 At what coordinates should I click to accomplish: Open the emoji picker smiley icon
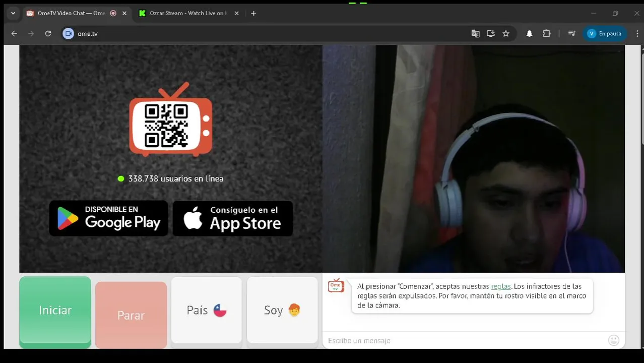point(614,340)
